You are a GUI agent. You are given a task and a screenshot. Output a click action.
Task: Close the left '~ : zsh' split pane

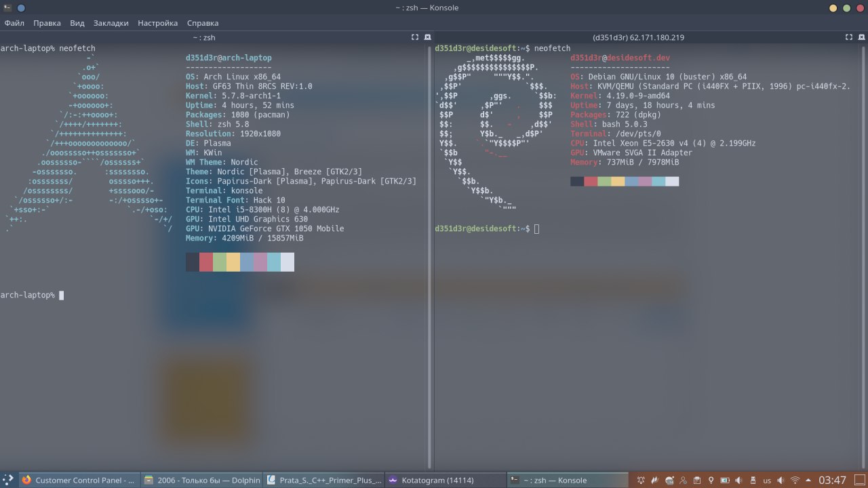pyautogui.click(x=427, y=37)
